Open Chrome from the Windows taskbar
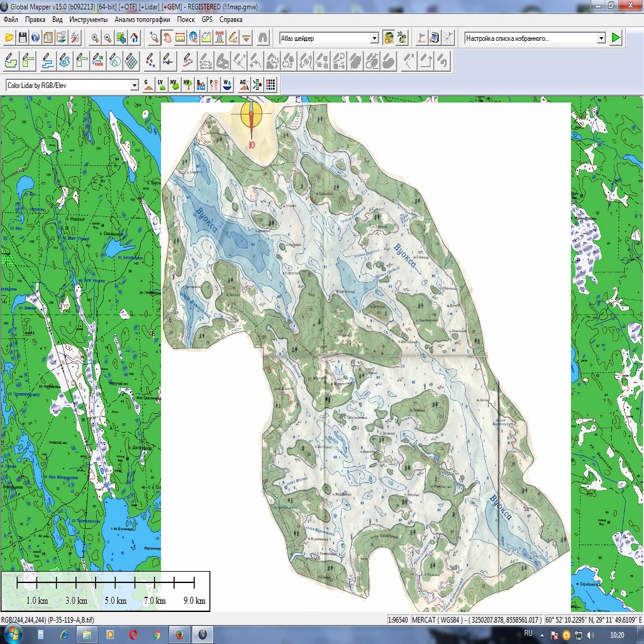644x644 pixels. click(x=157, y=635)
